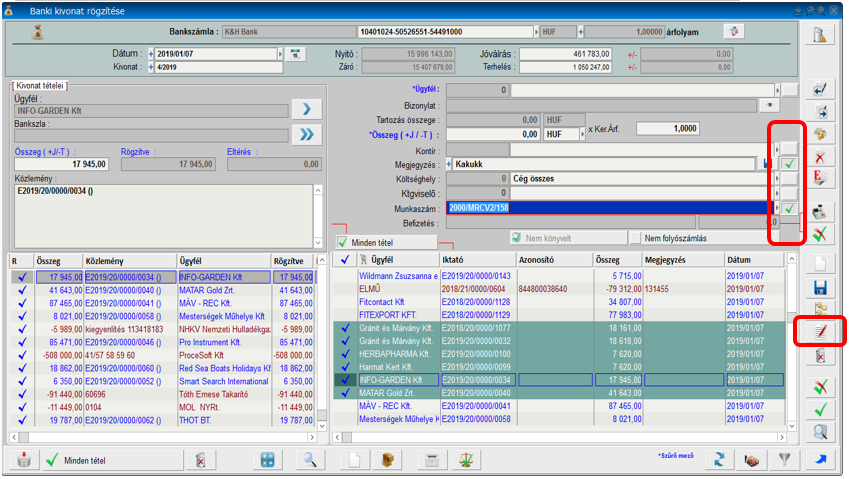
Task: Click the calendar icon beside Dátum field
Action: tap(296, 54)
